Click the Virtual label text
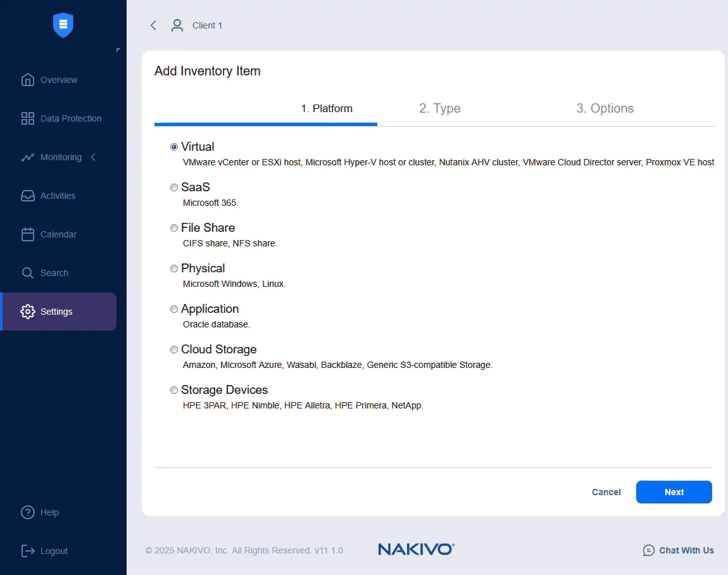Viewport: 728px width, 575px height. click(x=198, y=147)
